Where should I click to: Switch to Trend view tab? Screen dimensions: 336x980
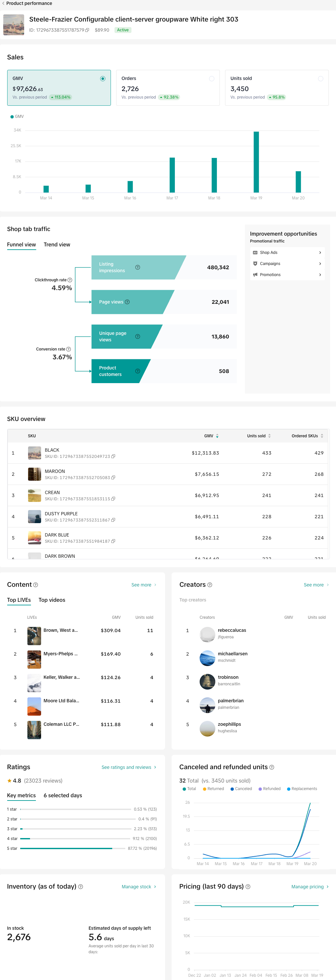tap(57, 245)
